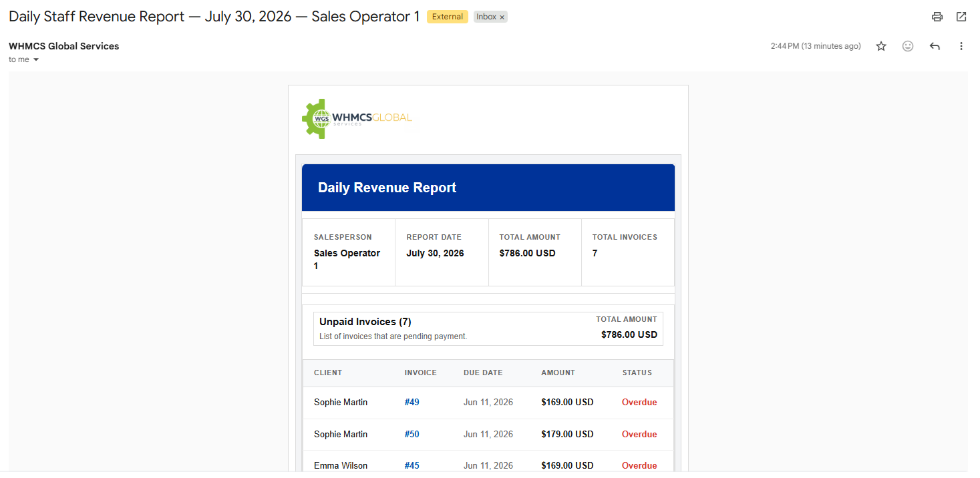Click the email subject line

click(x=214, y=17)
